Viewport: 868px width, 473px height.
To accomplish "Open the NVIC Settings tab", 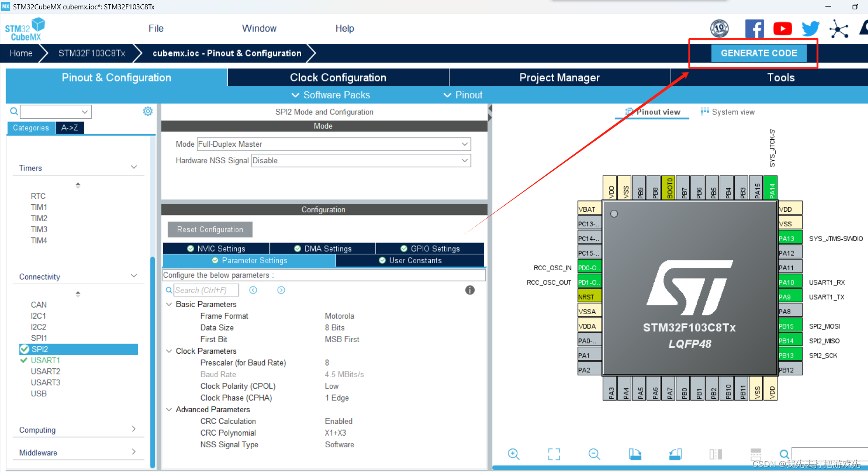I will tap(216, 249).
